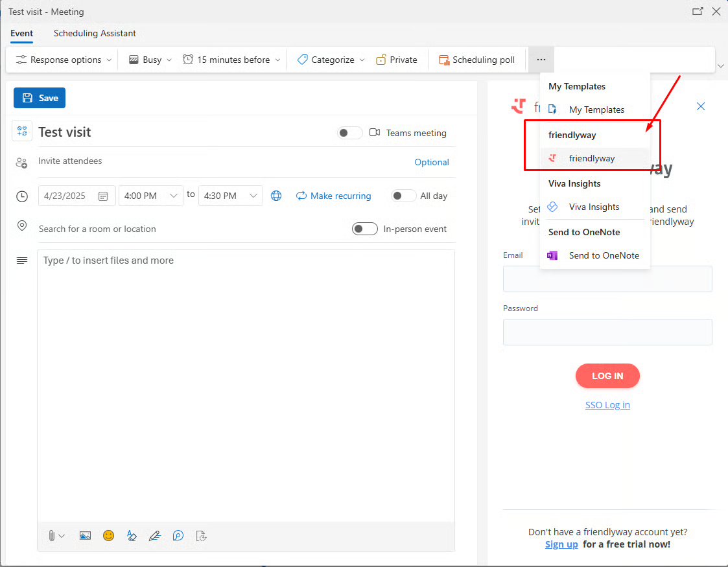
Task: Toggle the Teams meeting switch
Action: [350, 133]
